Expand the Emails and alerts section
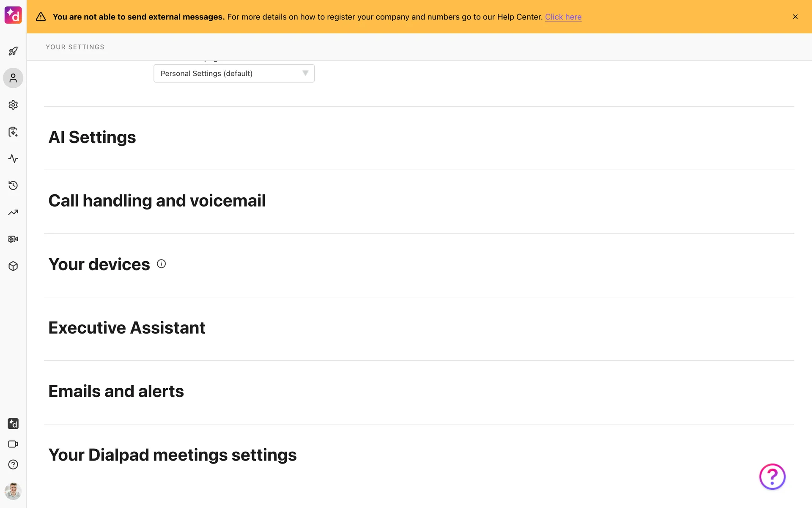The width and height of the screenshot is (812, 508). [x=116, y=392]
